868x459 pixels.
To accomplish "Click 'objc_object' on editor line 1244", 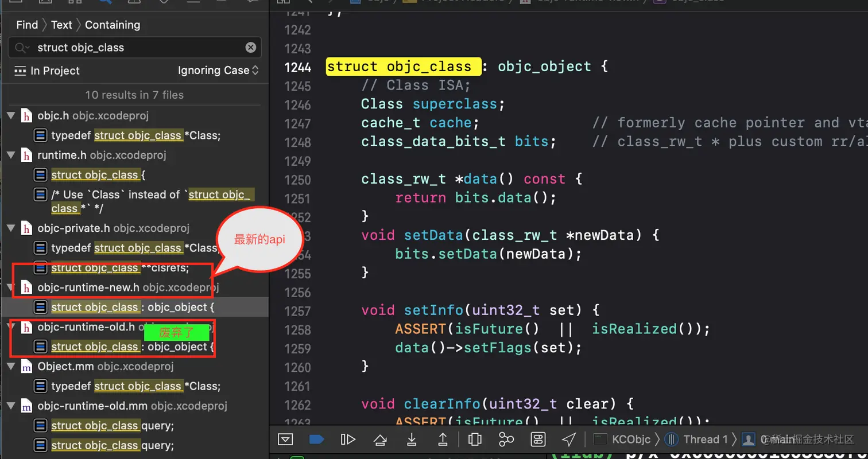I will tap(544, 67).
